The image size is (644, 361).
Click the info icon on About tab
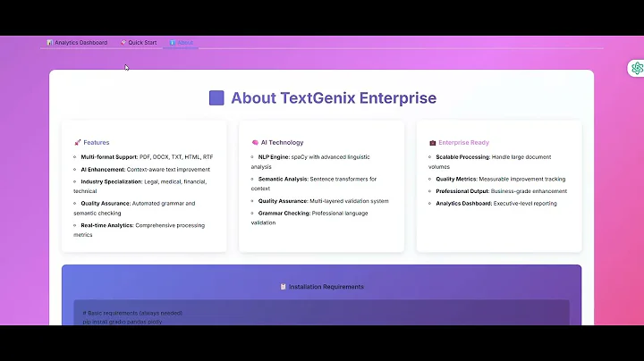pyautogui.click(x=173, y=43)
